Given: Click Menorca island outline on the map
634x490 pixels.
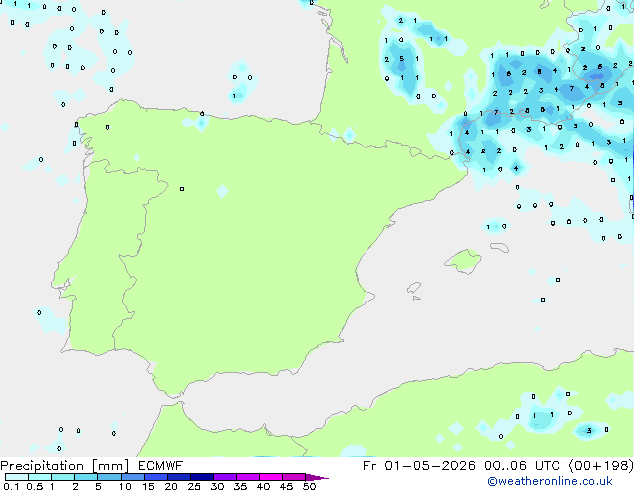Looking at the screenshot, I should [x=499, y=247].
